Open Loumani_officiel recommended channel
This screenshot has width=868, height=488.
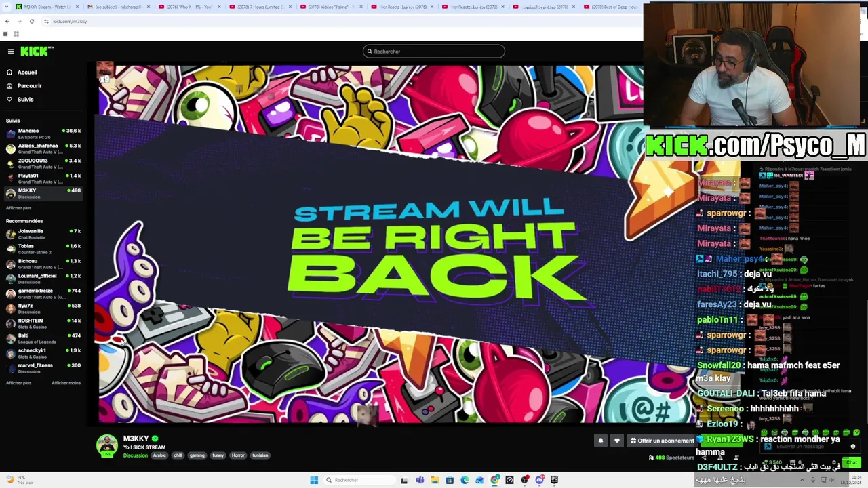pos(43,279)
